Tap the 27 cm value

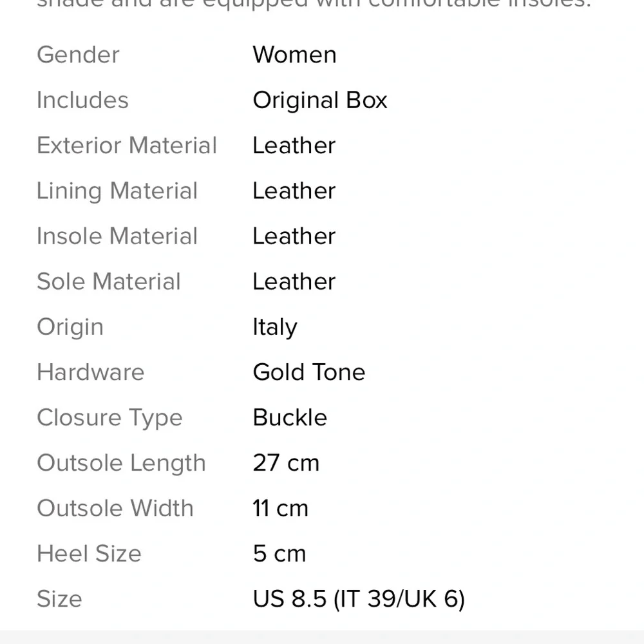point(286,463)
